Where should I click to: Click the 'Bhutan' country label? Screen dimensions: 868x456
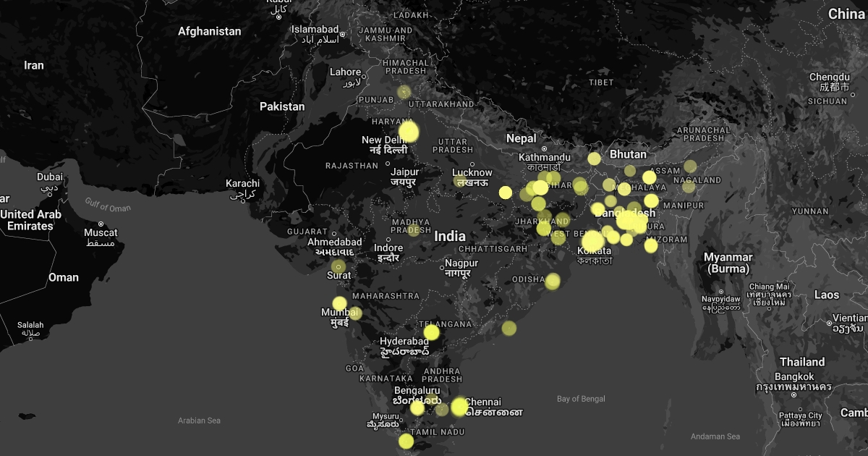628,154
